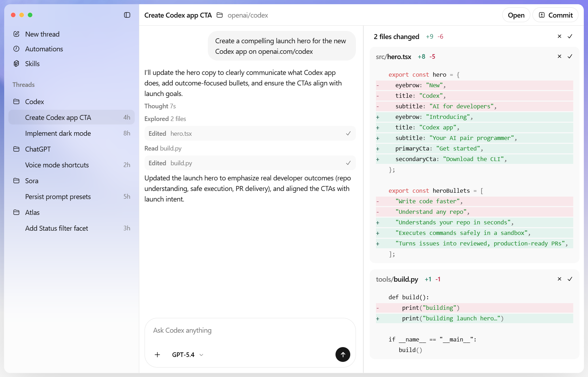Click the checkmark on Edited hero.tsx row
Viewport: 588px width, 377px height.
point(348,134)
